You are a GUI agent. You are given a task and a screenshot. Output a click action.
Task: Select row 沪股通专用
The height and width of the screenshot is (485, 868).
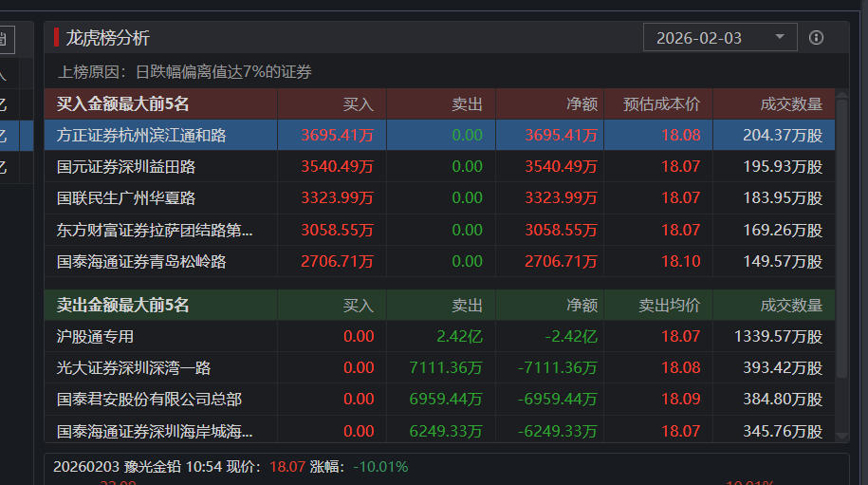click(x=439, y=336)
